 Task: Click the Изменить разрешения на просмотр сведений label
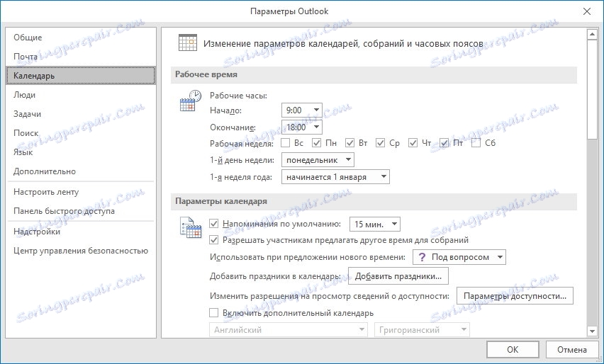tap(330, 296)
